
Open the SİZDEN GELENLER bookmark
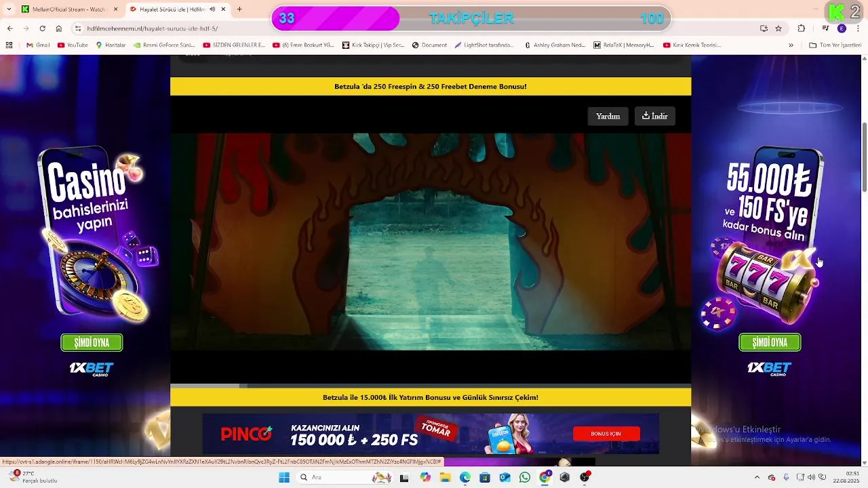click(234, 45)
